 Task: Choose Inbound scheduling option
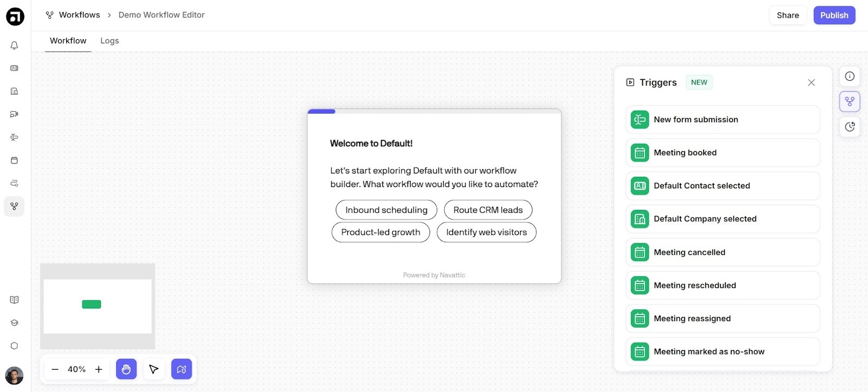[386, 210]
